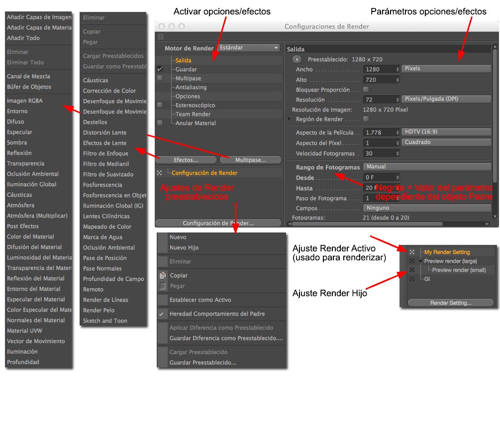Enable the Multipase checkbox
The image size is (500, 448).
[x=160, y=79]
